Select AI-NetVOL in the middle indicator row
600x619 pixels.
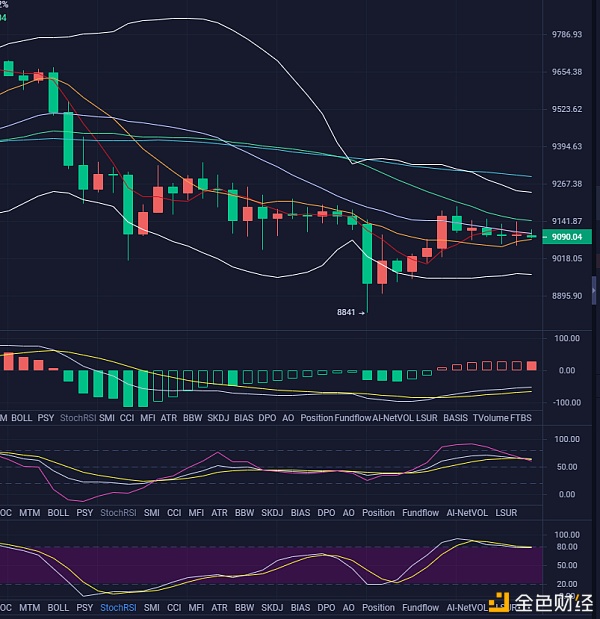(467, 513)
